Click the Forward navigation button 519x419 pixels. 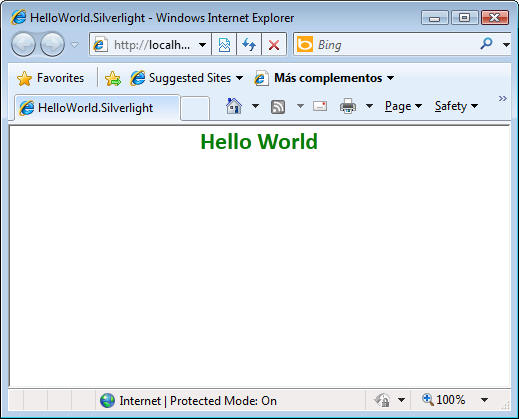52,44
